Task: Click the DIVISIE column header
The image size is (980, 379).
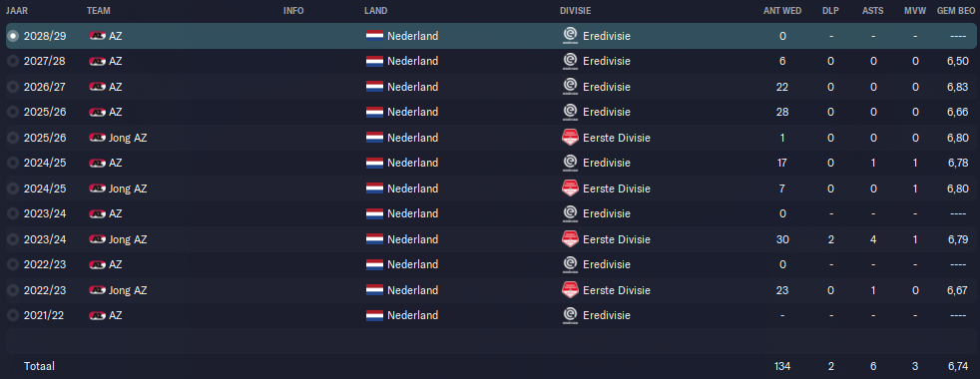Action: (576, 11)
